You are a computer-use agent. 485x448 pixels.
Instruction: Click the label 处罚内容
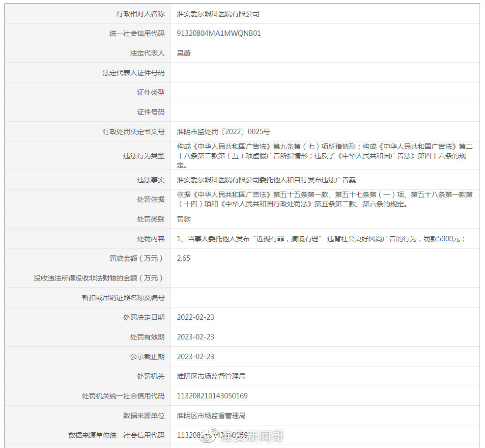pyautogui.click(x=151, y=239)
